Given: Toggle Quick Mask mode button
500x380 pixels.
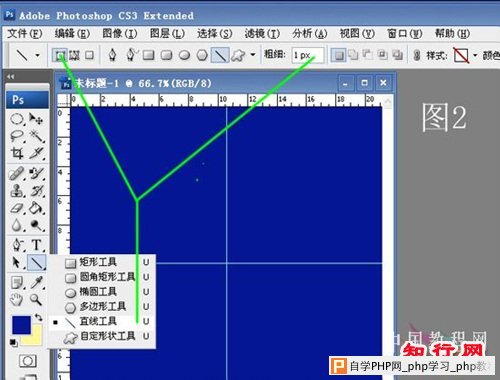Looking at the screenshot, I should point(28,361).
